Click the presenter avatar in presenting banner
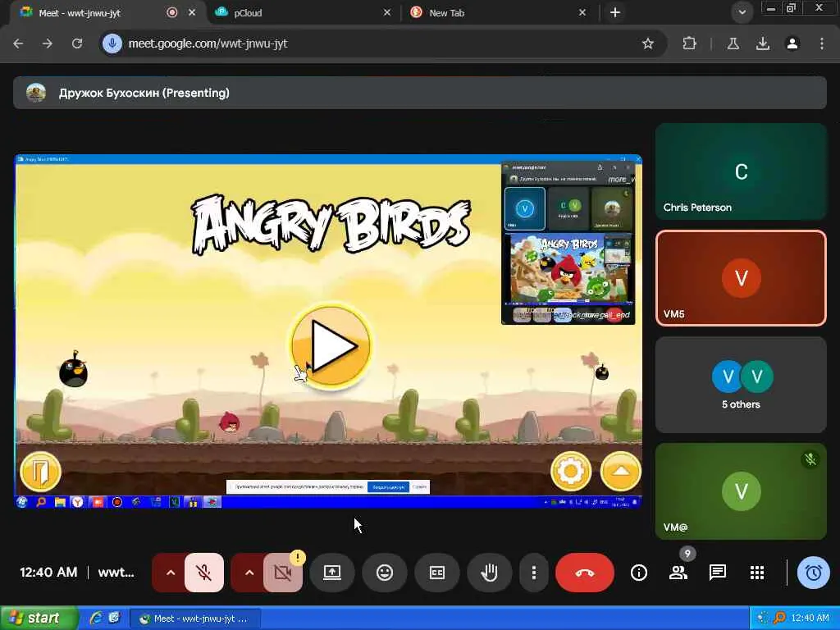 tap(36, 93)
